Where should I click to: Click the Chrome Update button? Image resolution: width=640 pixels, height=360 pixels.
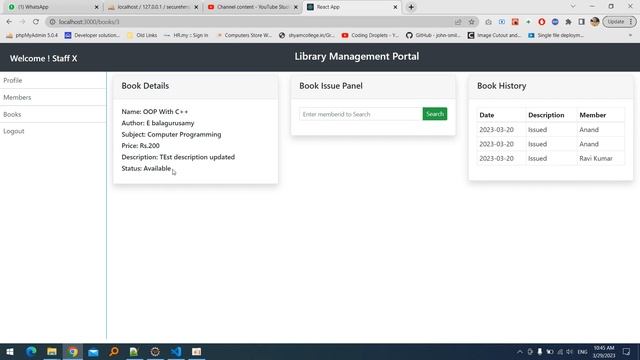pyautogui.click(x=619, y=22)
